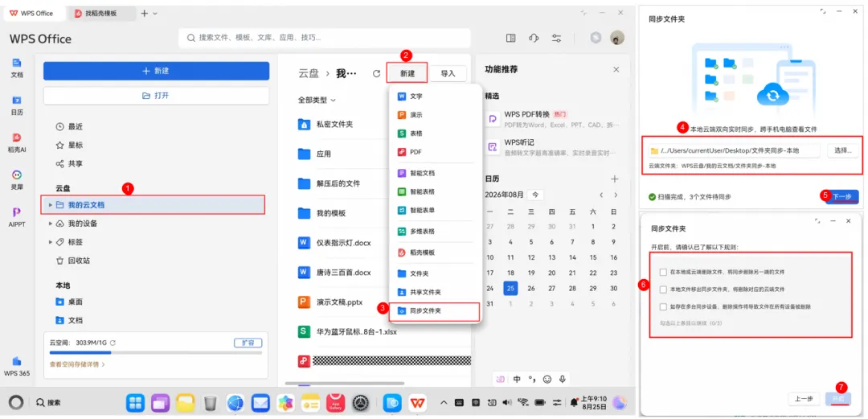Click emoji icon in input method bar
The height and width of the screenshot is (419, 868).
(x=547, y=380)
